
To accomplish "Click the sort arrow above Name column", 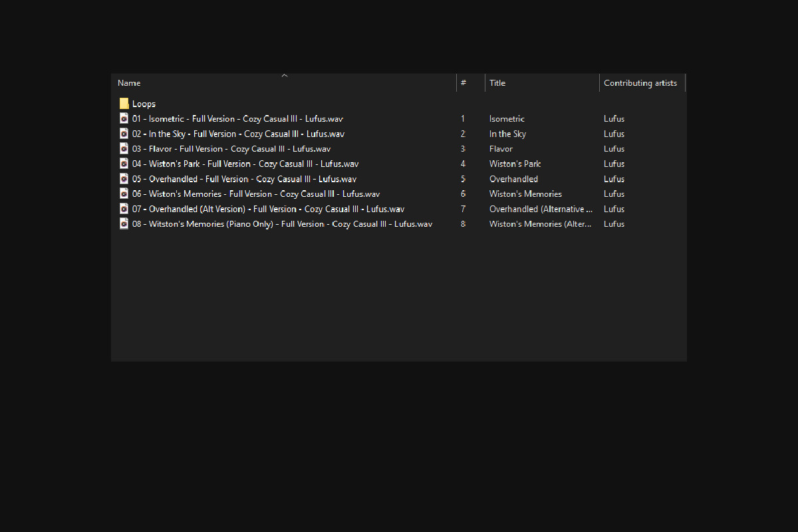I will (x=285, y=76).
